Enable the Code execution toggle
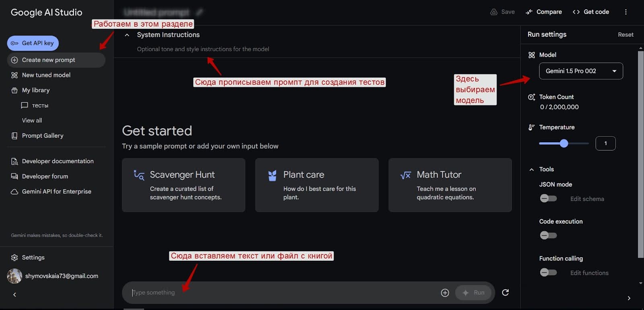Viewport: 644px width, 310px height. (548, 235)
